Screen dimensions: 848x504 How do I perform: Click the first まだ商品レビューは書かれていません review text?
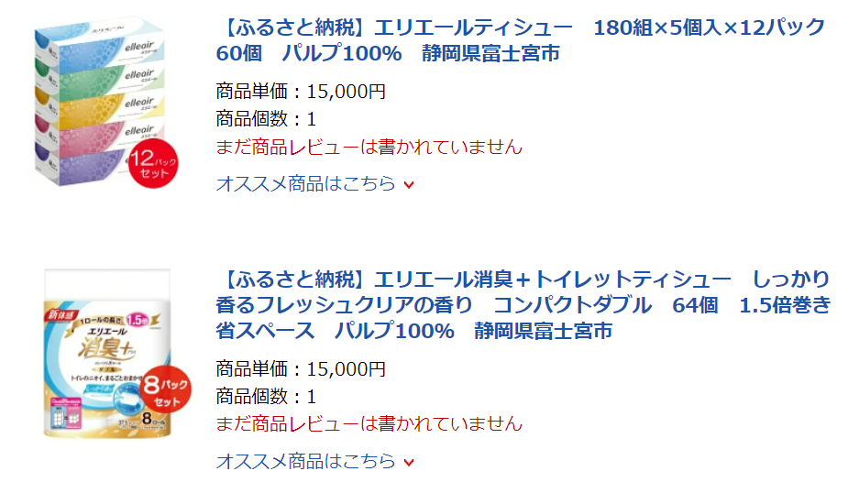click(369, 147)
